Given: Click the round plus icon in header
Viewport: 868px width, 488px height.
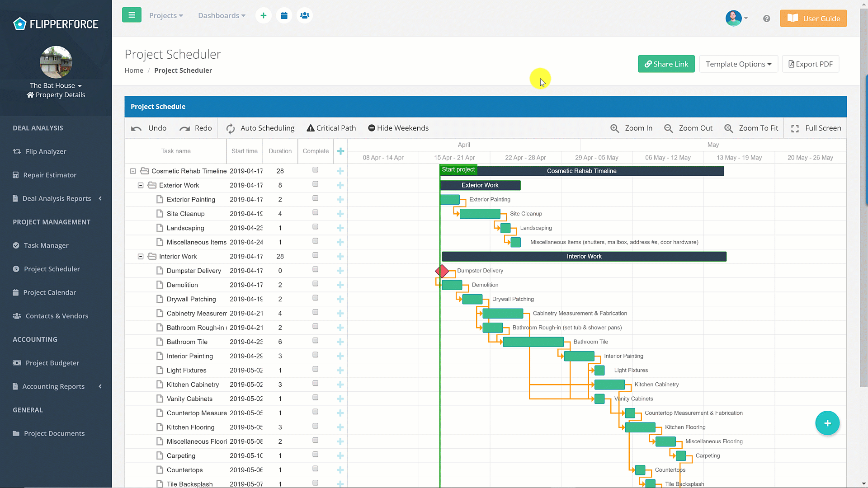Looking at the screenshot, I should [x=264, y=15].
